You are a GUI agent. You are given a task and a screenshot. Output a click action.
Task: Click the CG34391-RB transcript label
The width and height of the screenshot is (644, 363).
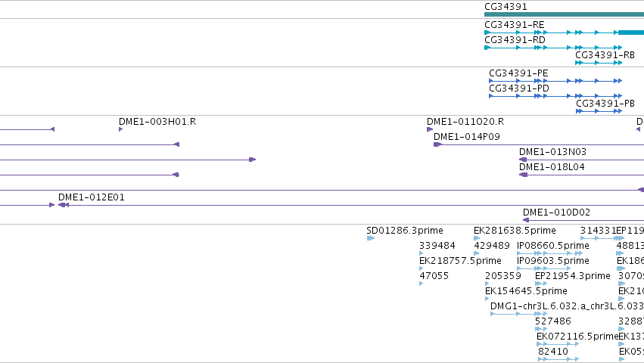(605, 55)
